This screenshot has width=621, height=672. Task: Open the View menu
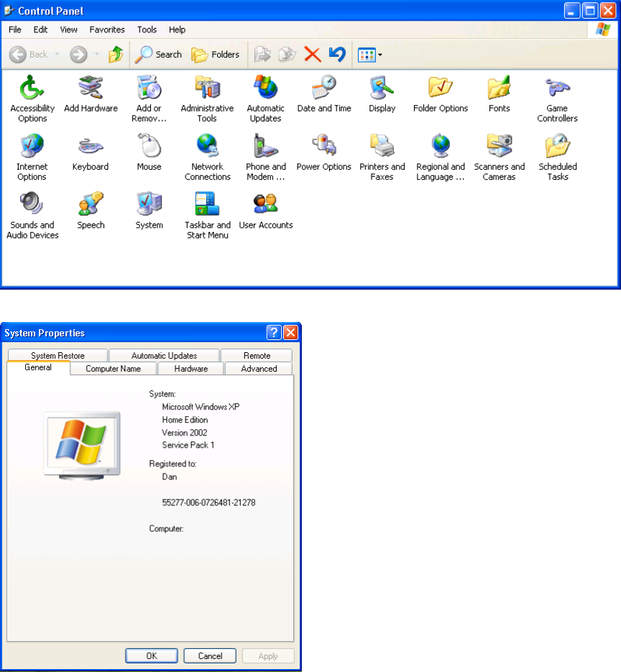pyautogui.click(x=68, y=29)
